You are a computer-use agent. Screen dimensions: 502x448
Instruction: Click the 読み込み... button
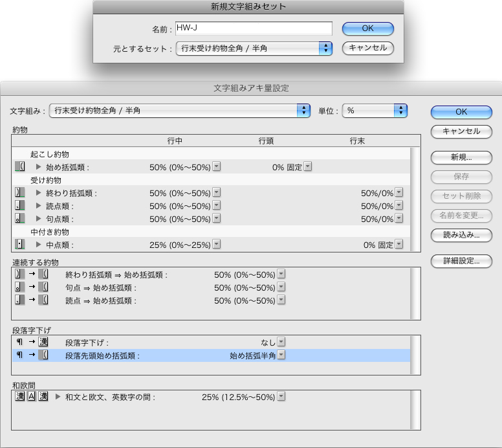coord(461,235)
